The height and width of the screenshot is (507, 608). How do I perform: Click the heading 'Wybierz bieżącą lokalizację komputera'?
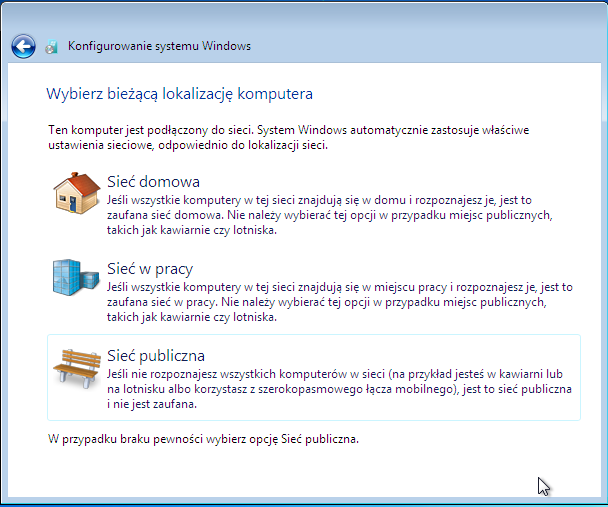tap(180, 94)
